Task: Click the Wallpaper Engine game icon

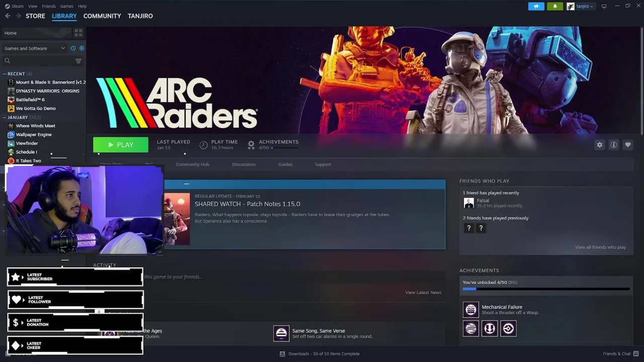Action: click(11, 135)
